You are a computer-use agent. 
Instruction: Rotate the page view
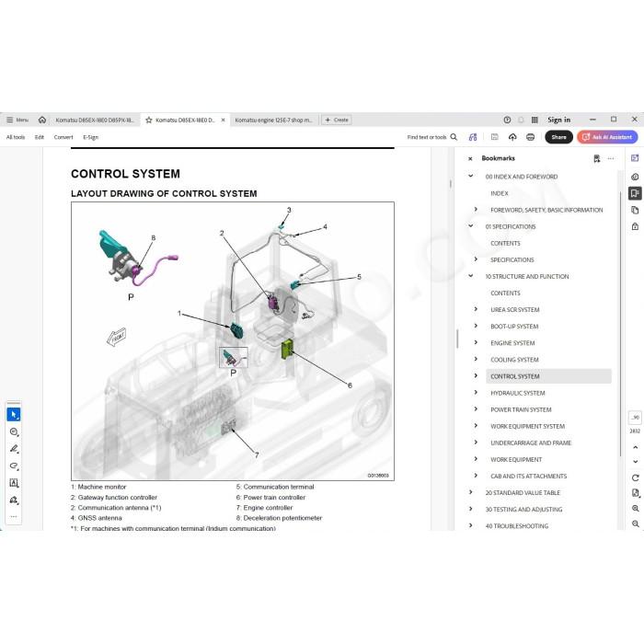point(636,477)
